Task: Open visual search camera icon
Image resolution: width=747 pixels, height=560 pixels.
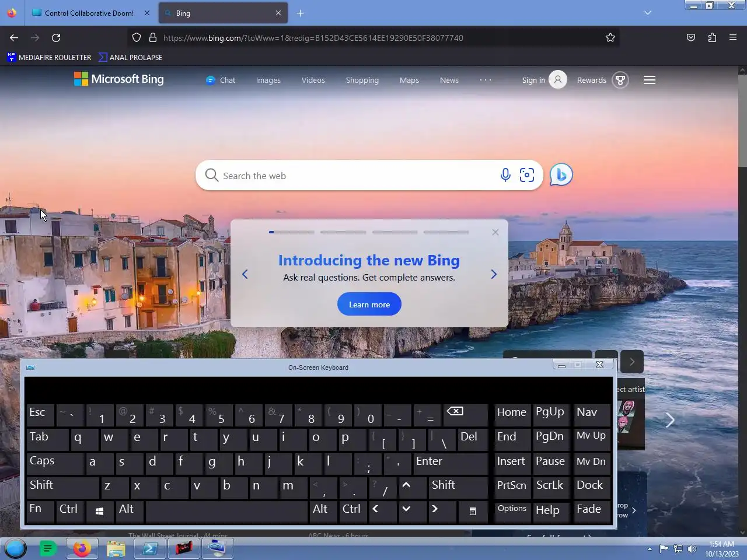Action: click(x=527, y=175)
